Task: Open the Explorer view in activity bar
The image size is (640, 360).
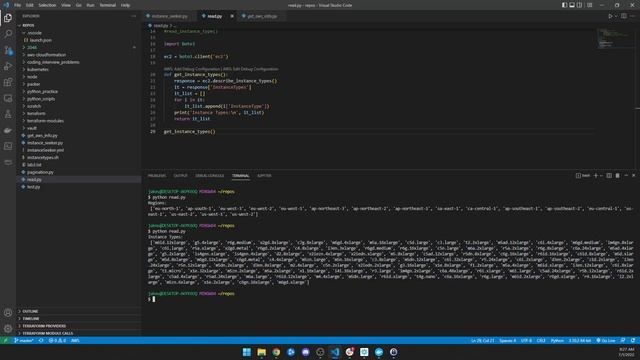Action: 8,18
